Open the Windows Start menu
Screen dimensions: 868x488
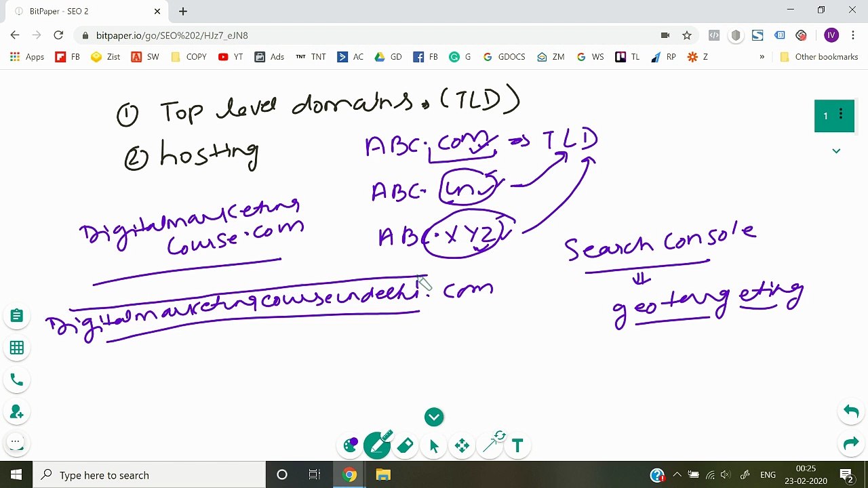tap(16, 475)
